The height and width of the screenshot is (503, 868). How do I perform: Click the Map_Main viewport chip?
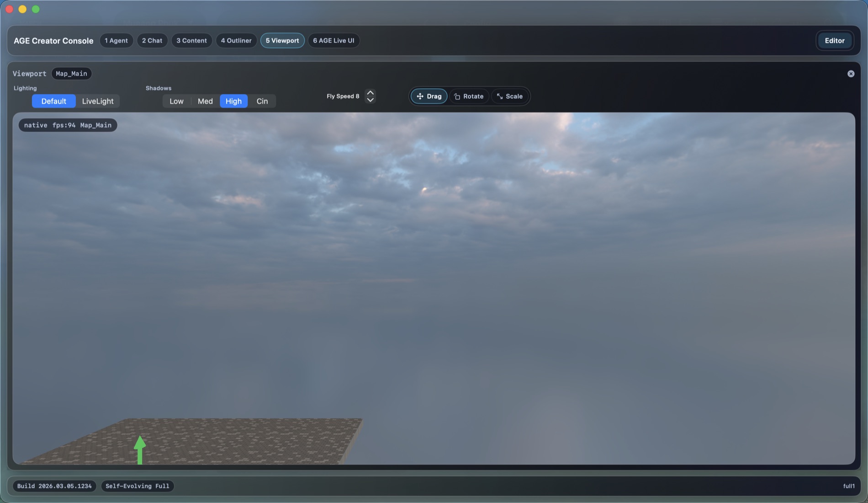tap(71, 74)
